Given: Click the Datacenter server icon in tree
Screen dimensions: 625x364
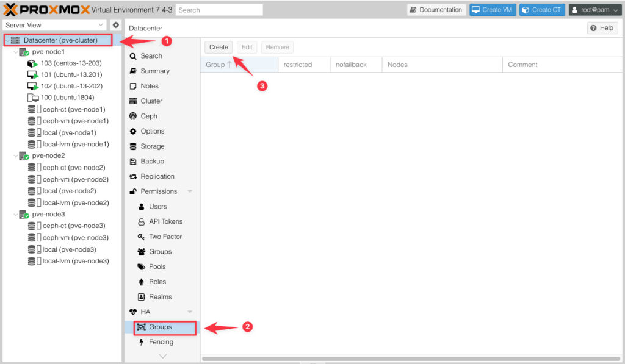Looking at the screenshot, I should click(x=15, y=40).
